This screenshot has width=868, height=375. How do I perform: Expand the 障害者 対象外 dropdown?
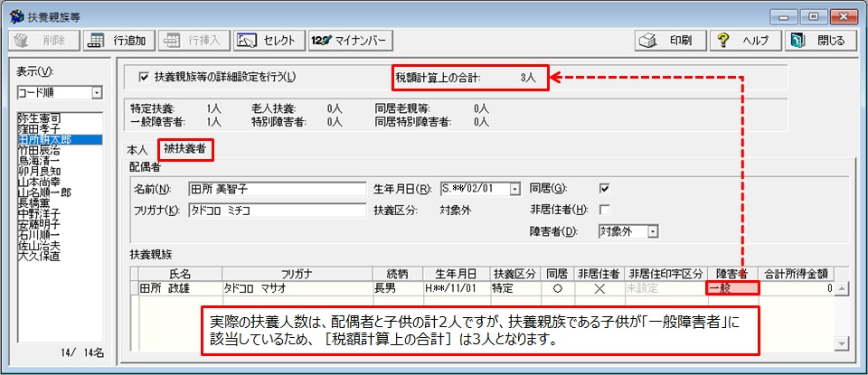click(653, 231)
